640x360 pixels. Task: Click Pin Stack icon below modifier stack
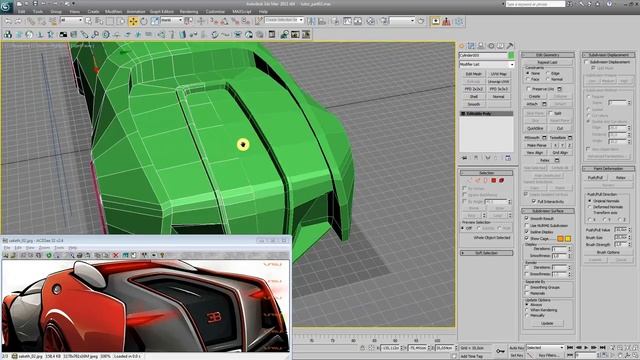464,158
